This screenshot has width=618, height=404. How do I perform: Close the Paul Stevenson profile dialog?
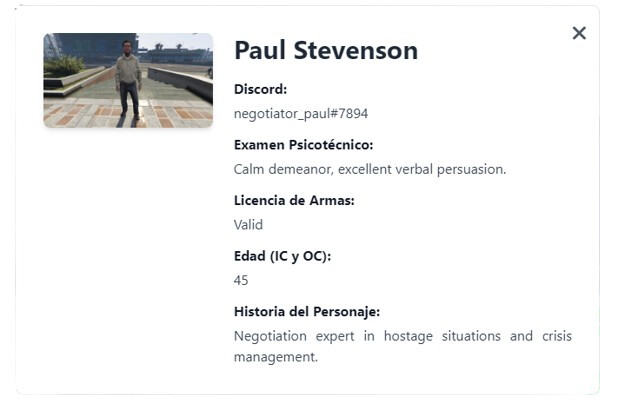pyautogui.click(x=578, y=33)
